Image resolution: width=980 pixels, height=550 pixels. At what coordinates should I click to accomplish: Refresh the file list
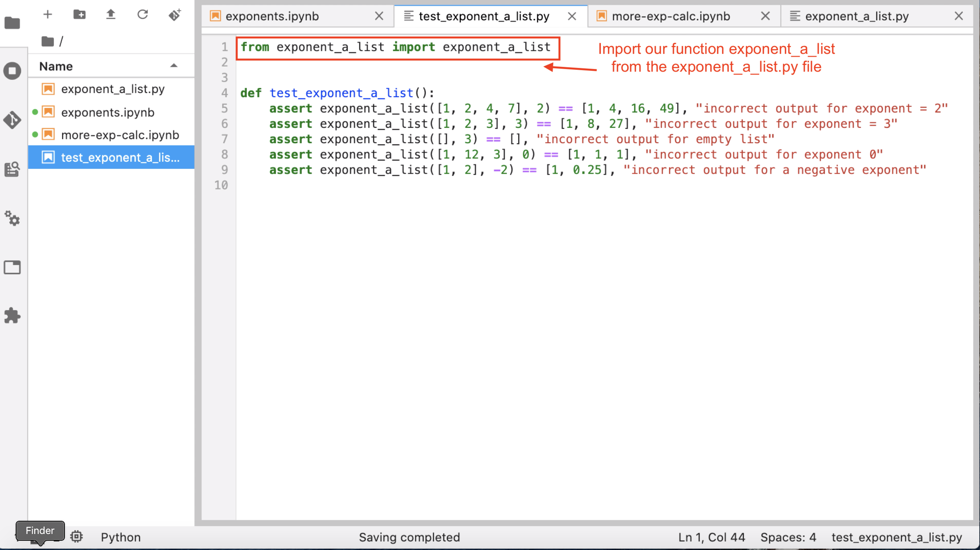(x=143, y=15)
